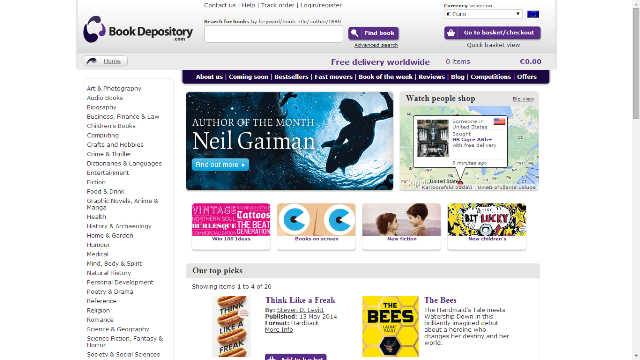Select Children's Books category
This screenshot has height=360, width=640.
(x=111, y=126)
